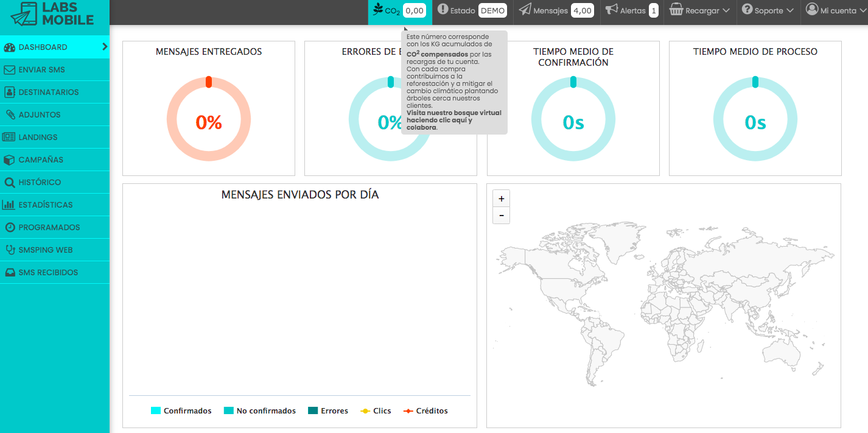Click the box icon for Campañas
The image size is (868, 433).
[x=9, y=160]
